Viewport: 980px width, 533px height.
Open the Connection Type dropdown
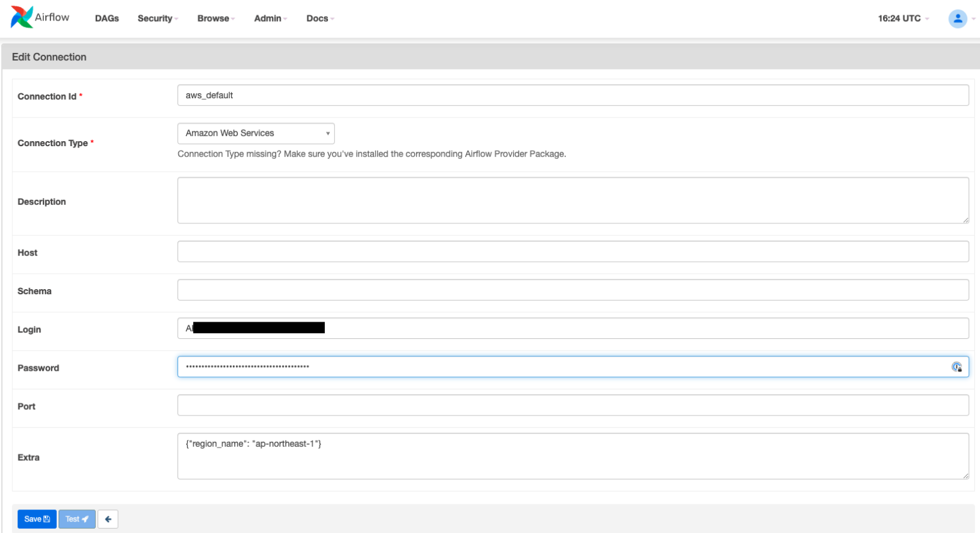point(255,133)
